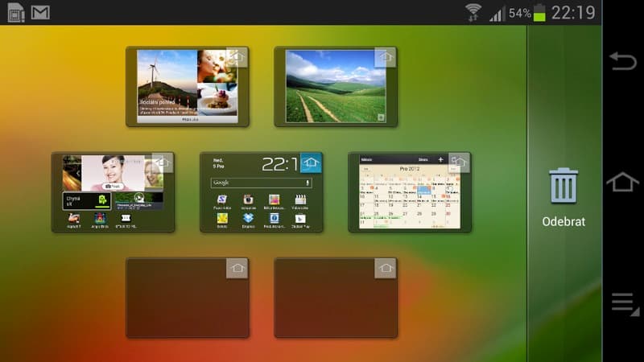Open the Menu navigation button
644x362 pixels.
pos(625,304)
